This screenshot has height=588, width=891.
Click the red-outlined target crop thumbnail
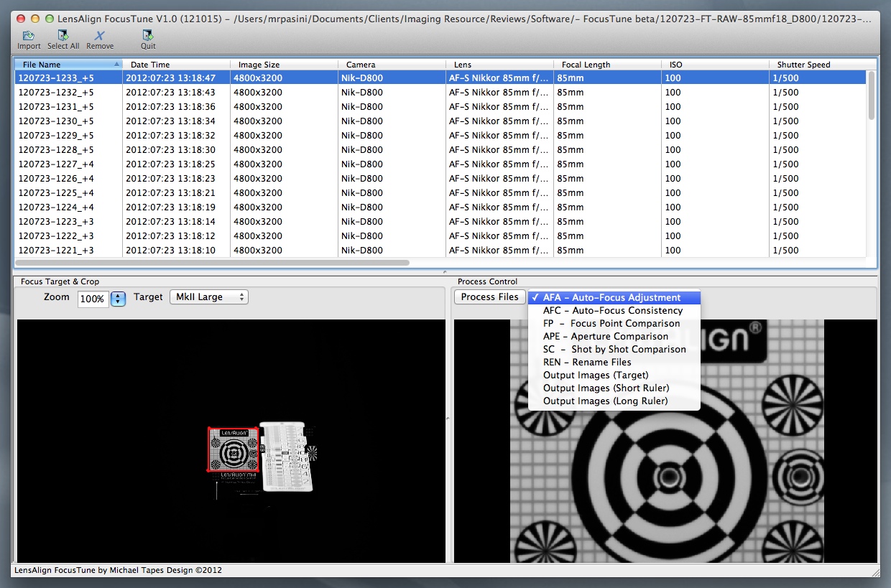[233, 450]
